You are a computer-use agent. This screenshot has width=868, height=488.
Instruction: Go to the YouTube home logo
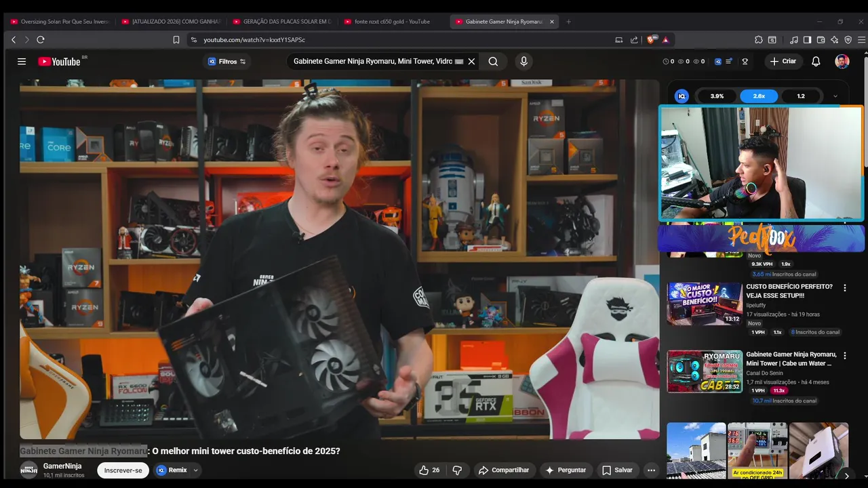point(59,62)
